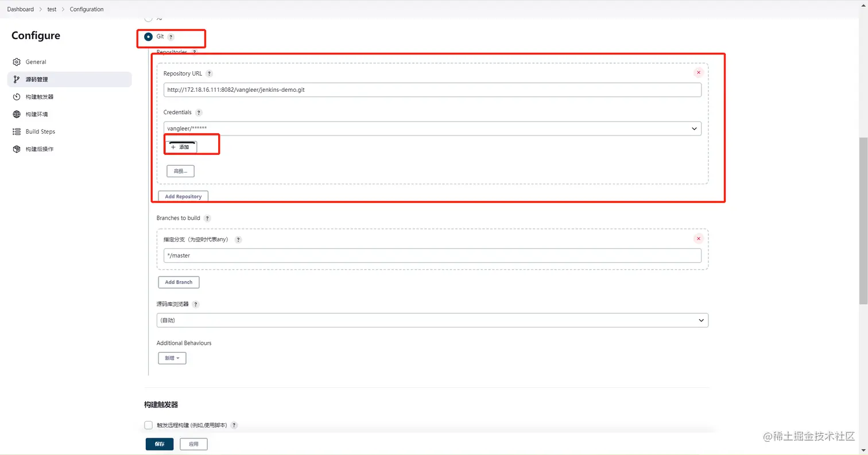This screenshot has width=868, height=455.
Task: Open the Build Steps list icon
Action: point(17,131)
